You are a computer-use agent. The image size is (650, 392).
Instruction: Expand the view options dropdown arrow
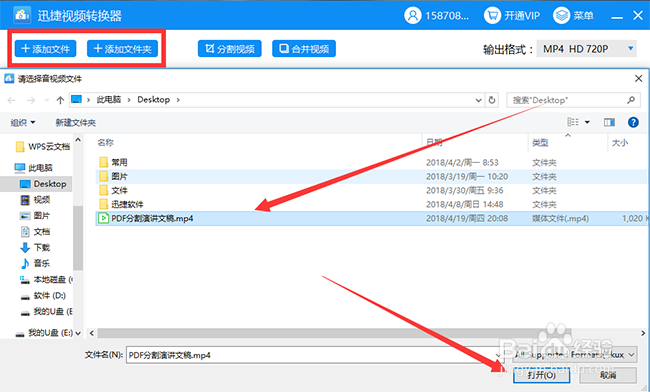coord(587,122)
